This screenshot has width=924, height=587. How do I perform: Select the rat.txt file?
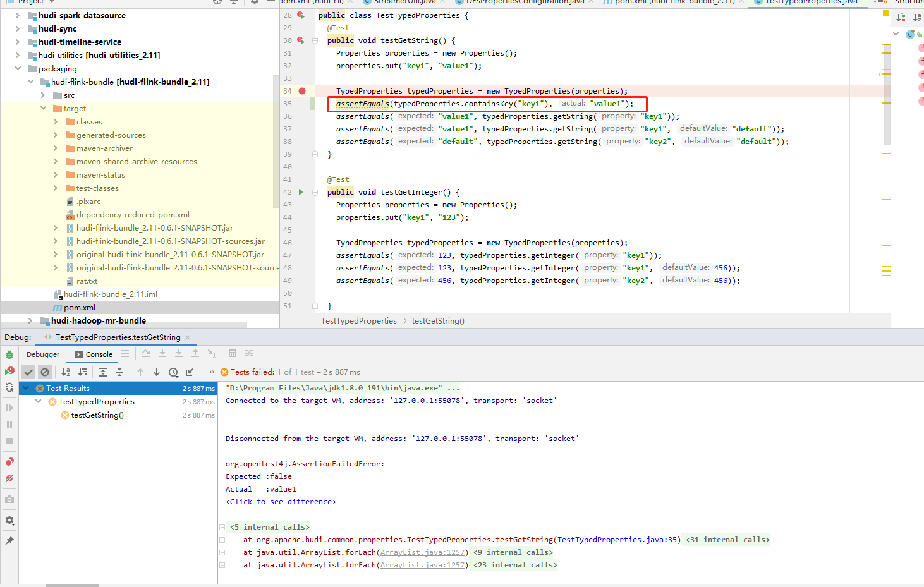click(x=87, y=281)
